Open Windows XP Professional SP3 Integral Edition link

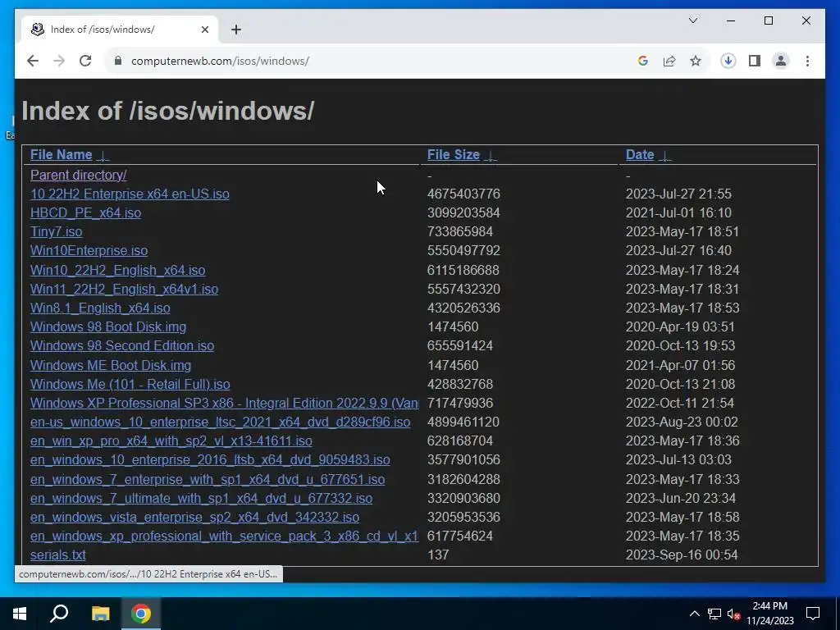225,403
